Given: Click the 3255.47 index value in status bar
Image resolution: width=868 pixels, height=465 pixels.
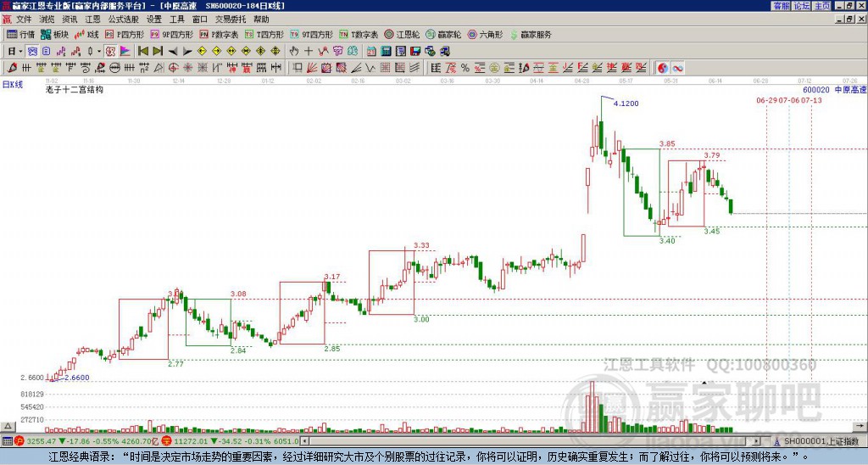Looking at the screenshot, I should (x=41, y=441).
